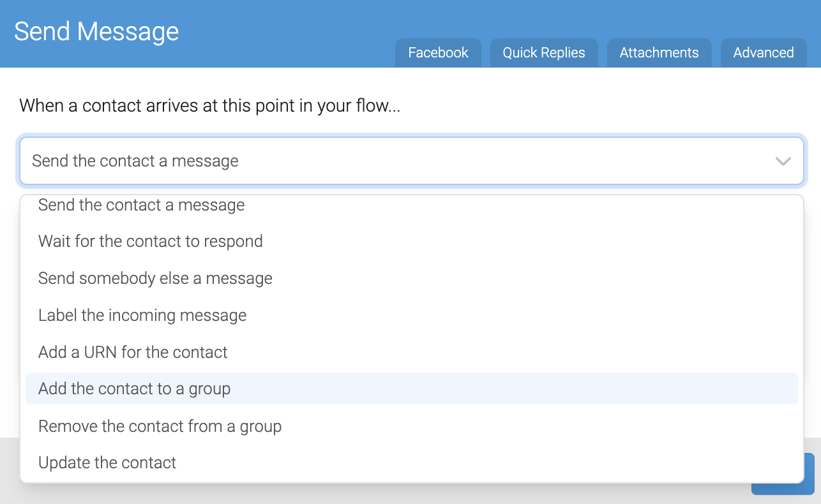Click the blue button behind the dropdown list
Image resolution: width=821 pixels, height=504 pixels.
809,474
